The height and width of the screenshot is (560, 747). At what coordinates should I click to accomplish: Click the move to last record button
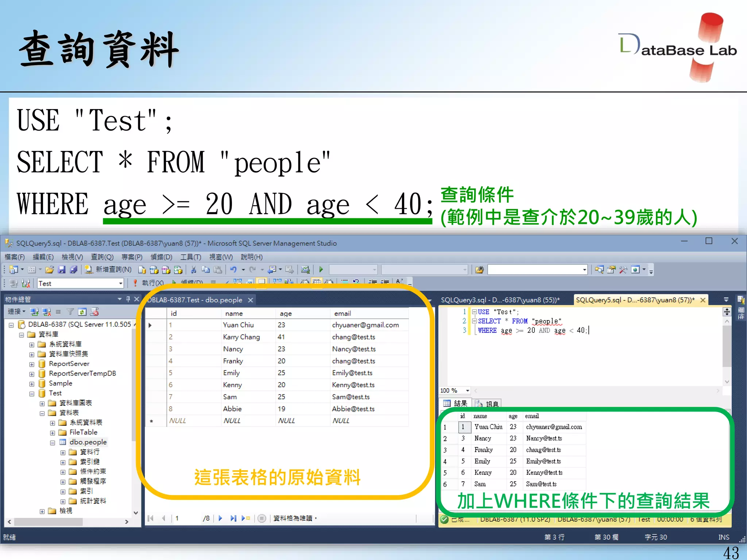click(233, 518)
